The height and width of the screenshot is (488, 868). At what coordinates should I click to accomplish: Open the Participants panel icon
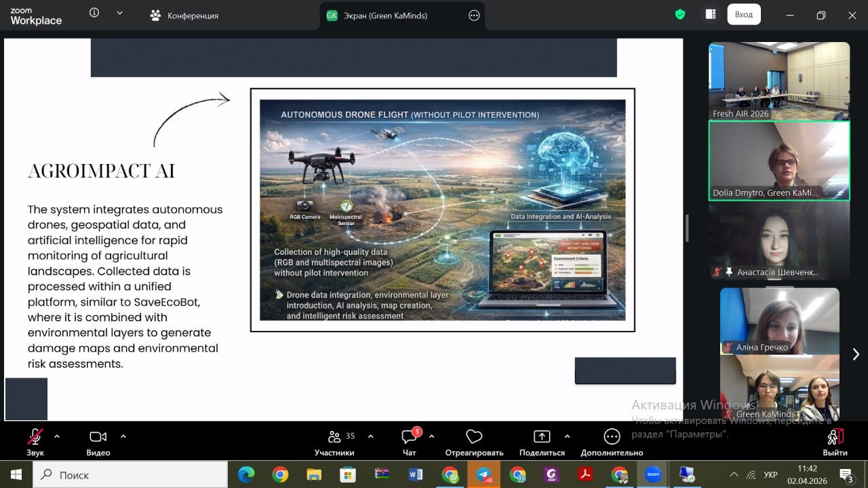pyautogui.click(x=334, y=436)
